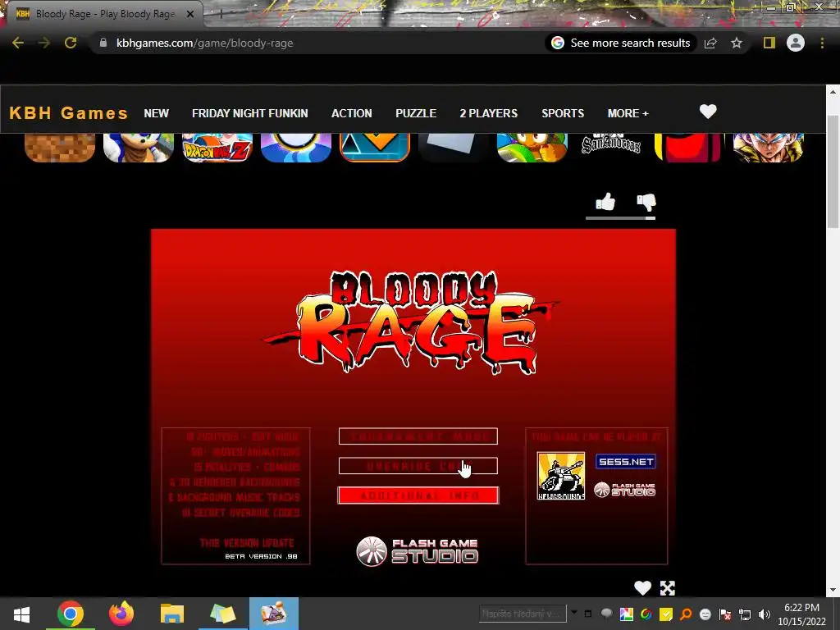Click the lock icon beside the URL
The height and width of the screenshot is (630, 840).
tap(103, 43)
